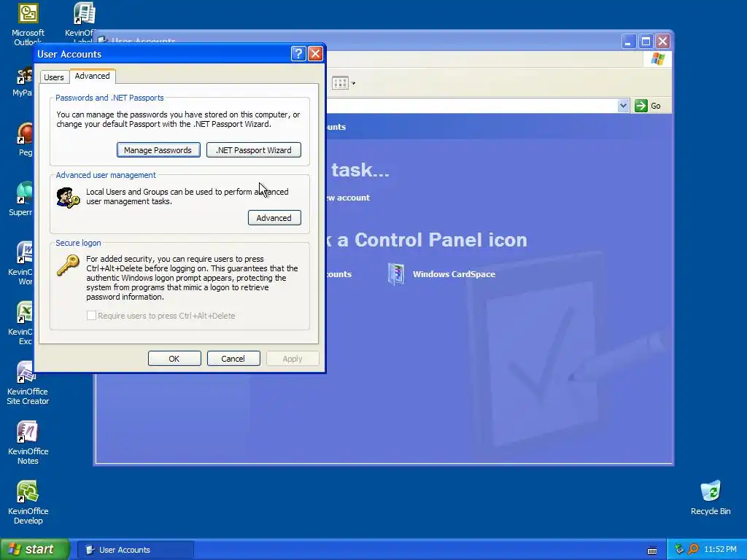The height and width of the screenshot is (560, 747).
Task: Open the Windows CardSpace icon
Action: (395, 274)
